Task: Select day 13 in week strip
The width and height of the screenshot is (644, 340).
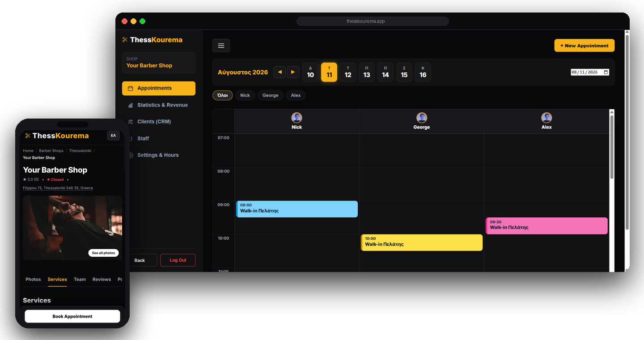Action: point(367,72)
